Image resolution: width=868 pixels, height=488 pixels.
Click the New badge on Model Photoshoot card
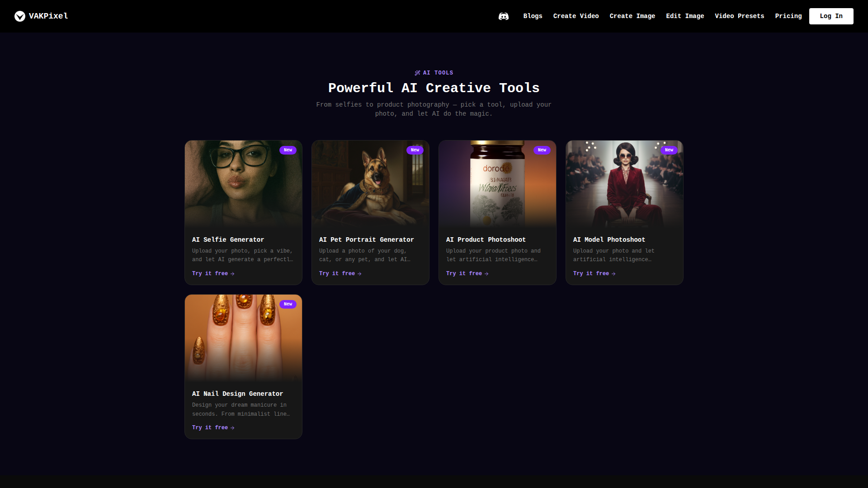669,150
